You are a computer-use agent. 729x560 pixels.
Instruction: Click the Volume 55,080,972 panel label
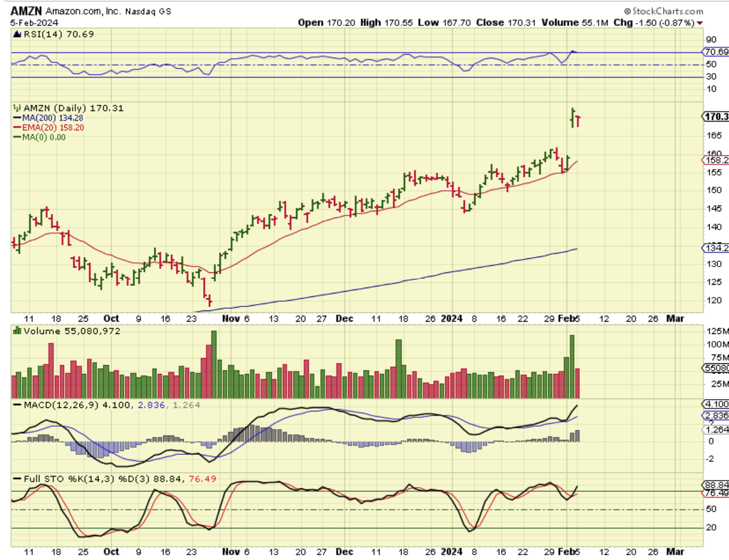pyautogui.click(x=72, y=331)
